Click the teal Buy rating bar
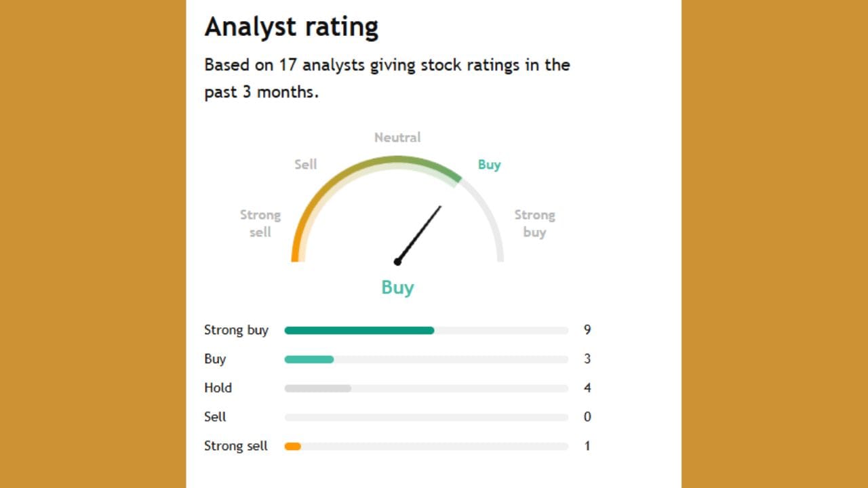This screenshot has height=488, width=868. pyautogui.click(x=309, y=359)
